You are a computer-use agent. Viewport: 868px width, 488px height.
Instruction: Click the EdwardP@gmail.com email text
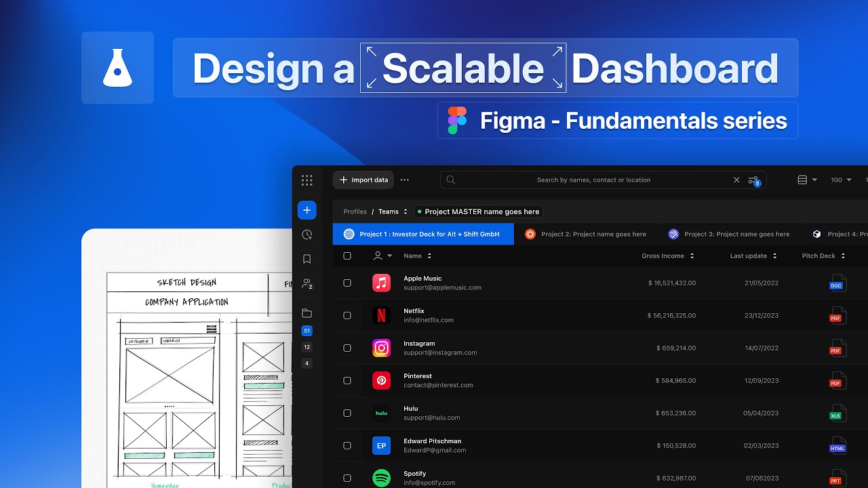(435, 450)
